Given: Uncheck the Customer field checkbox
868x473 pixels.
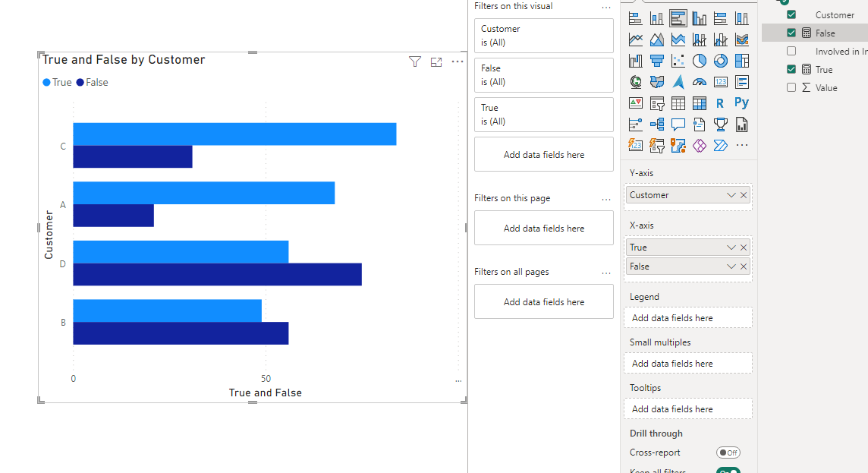Looking at the screenshot, I should pyautogui.click(x=791, y=14).
